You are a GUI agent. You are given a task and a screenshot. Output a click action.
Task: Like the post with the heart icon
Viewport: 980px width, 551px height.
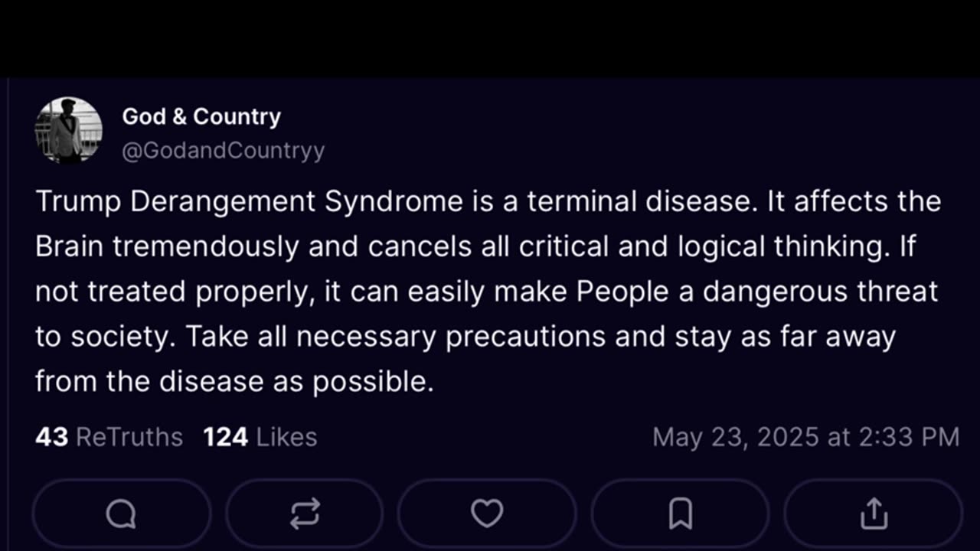486,514
